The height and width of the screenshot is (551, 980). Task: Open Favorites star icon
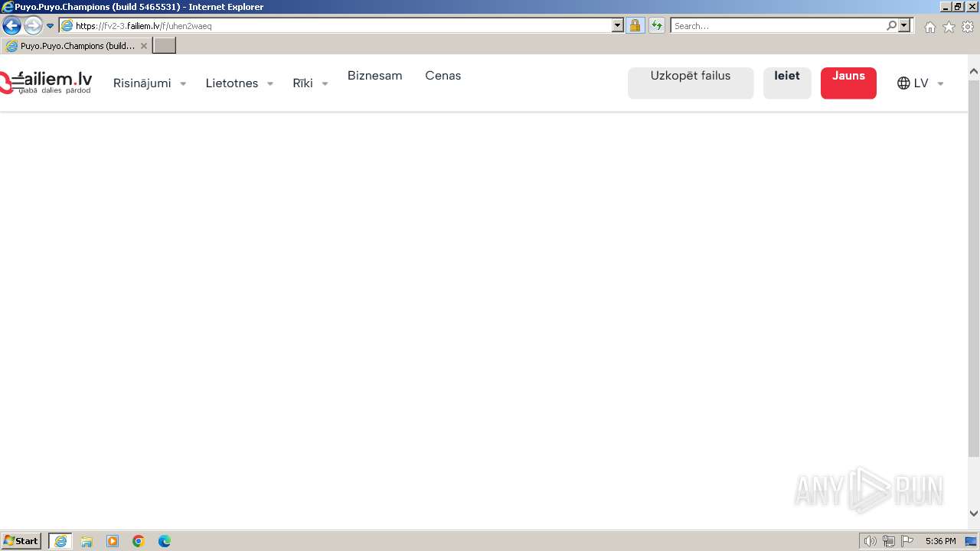point(949,27)
